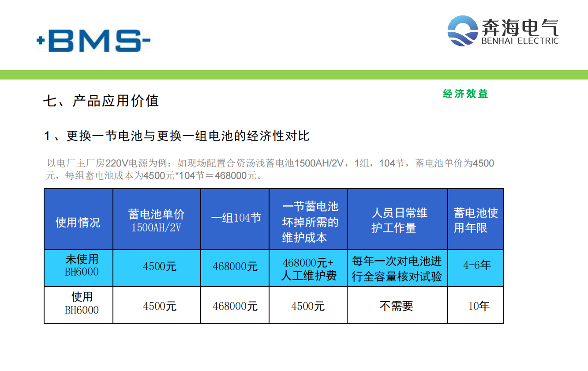Click the 一组104节 header cell
This screenshot has height=371, width=588.
tap(235, 219)
